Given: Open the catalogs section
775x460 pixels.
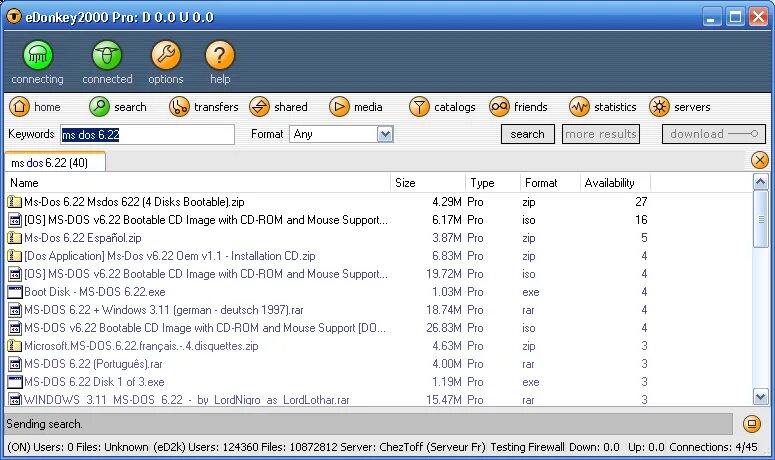Looking at the screenshot, I should 442,107.
